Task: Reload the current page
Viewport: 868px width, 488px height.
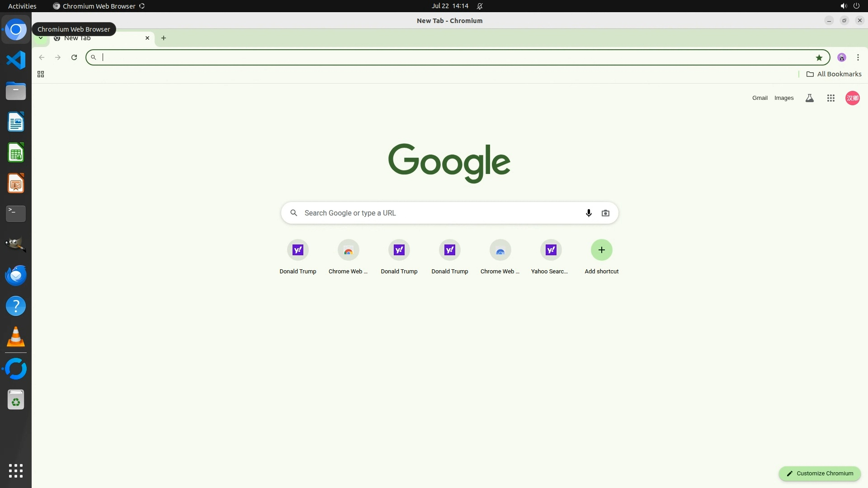Action: (x=74, y=57)
